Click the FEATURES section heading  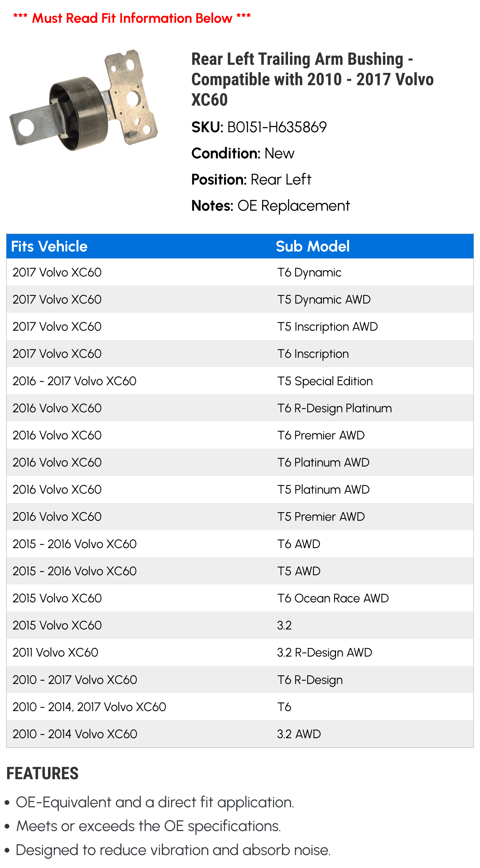pyautogui.click(x=42, y=773)
